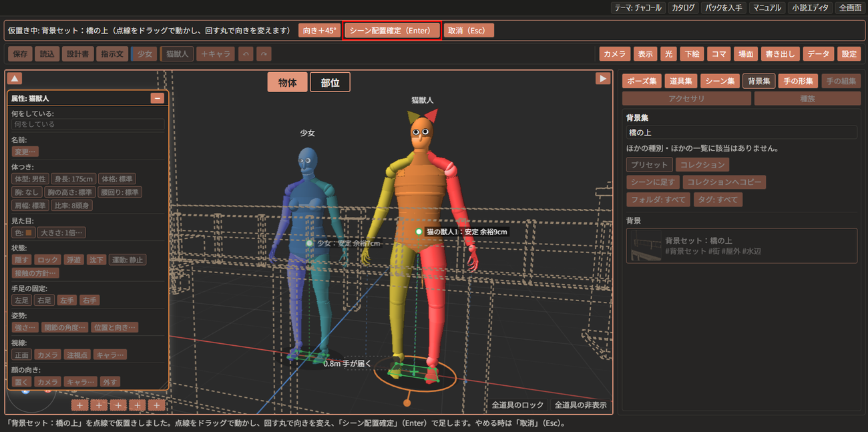Viewport: 868px width, 432px height.
Task: Click the 取消 (Esc) cancel button
Action: pos(469,31)
